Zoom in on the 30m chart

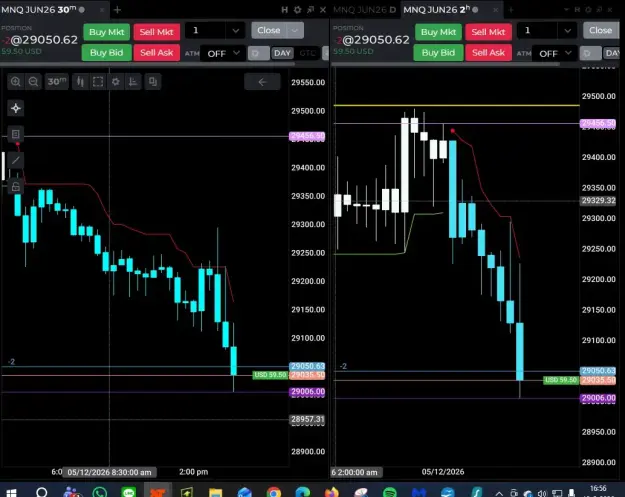coord(16,82)
